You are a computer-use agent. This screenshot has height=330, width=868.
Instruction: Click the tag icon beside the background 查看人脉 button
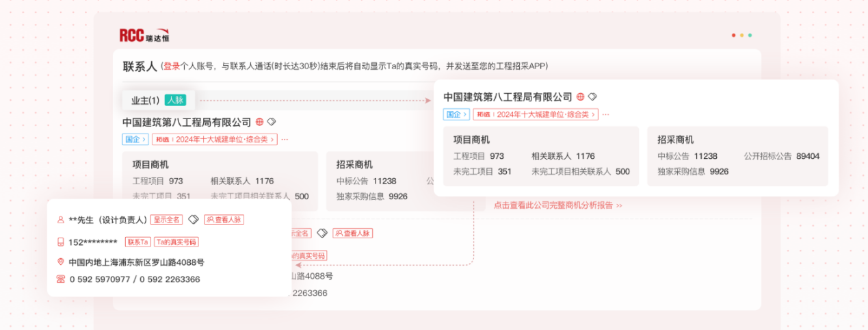322,233
